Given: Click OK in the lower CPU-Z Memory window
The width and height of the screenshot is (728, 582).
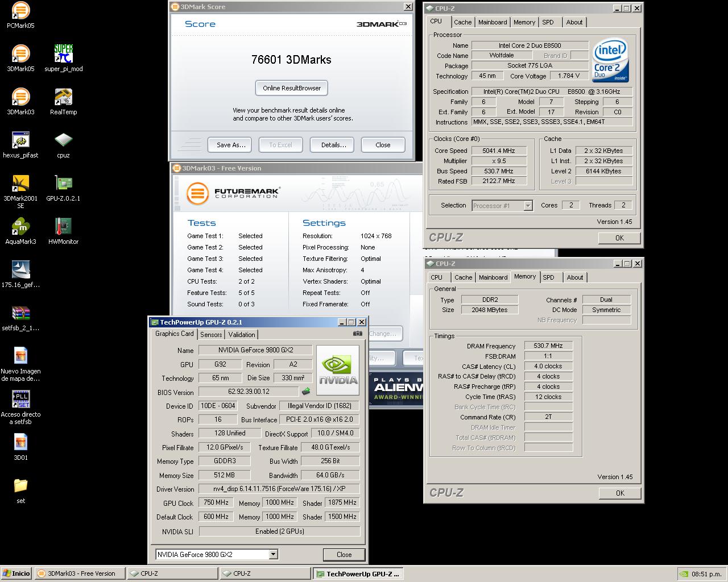Looking at the screenshot, I should click(x=620, y=493).
